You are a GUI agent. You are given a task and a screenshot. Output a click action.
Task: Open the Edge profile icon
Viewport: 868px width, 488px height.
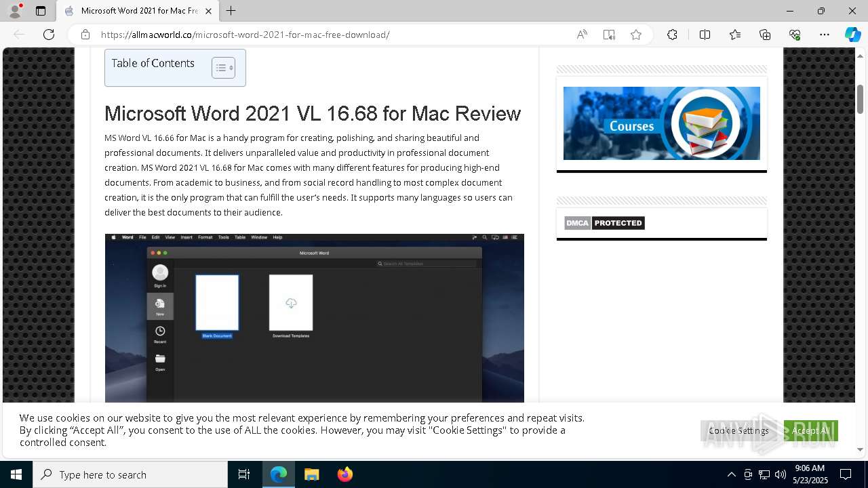[15, 11]
